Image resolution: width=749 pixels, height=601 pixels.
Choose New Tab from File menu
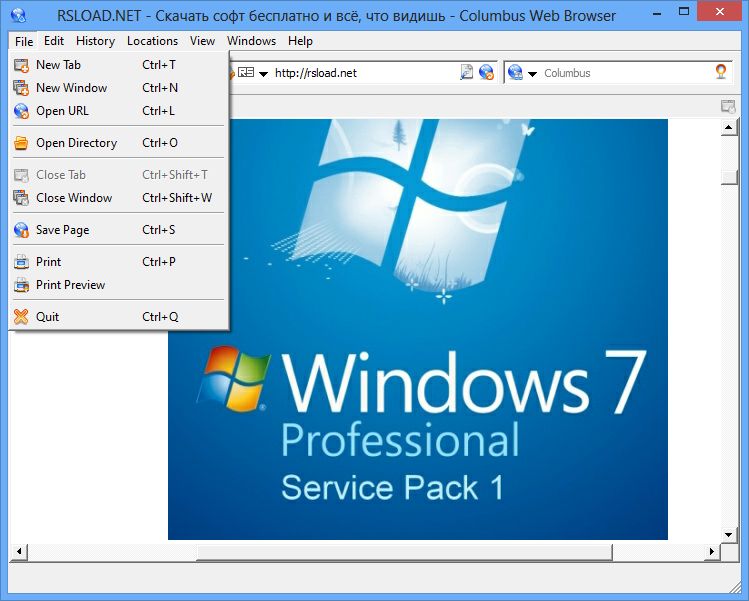coord(118,64)
